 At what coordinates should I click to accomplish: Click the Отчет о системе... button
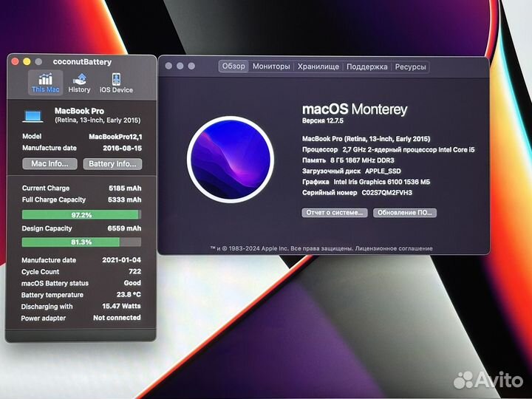[335, 212]
